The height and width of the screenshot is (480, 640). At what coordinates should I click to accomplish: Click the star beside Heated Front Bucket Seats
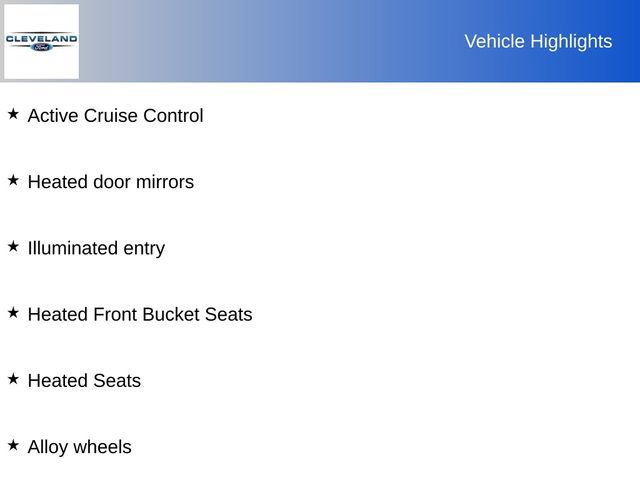pyautogui.click(x=13, y=312)
